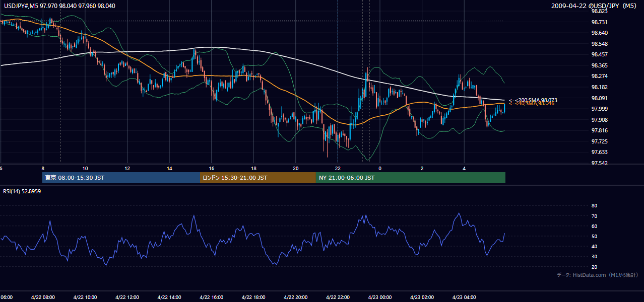Image resolution: width=644 pixels, height=302 pixels.
Task: Click the 97.908 price axis value
Action: coord(599,120)
